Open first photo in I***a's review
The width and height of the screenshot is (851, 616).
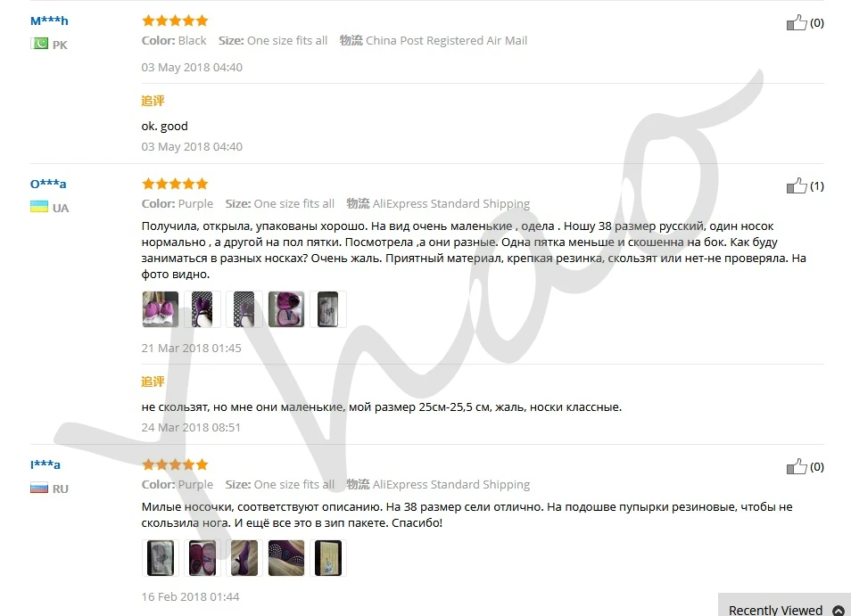click(160, 557)
